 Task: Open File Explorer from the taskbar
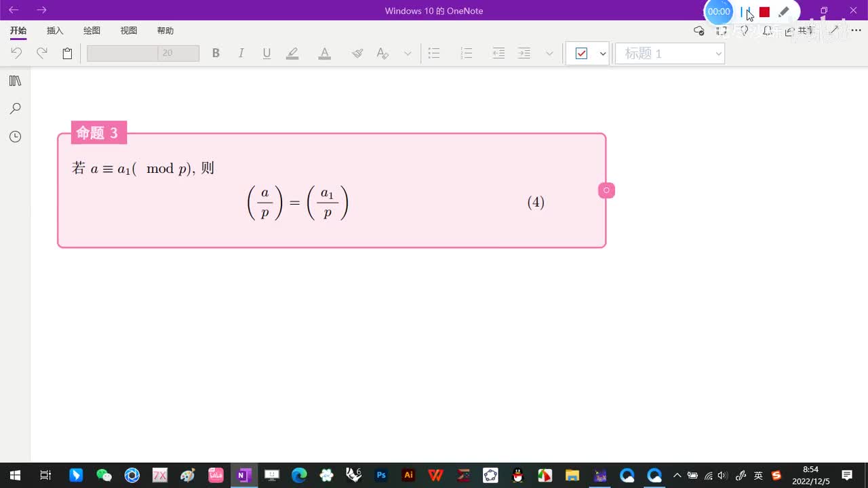[x=572, y=475]
